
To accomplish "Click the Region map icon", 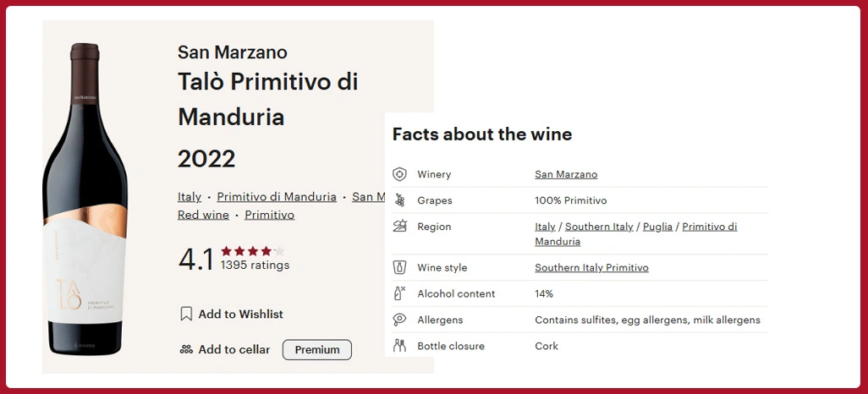I will coord(400,227).
